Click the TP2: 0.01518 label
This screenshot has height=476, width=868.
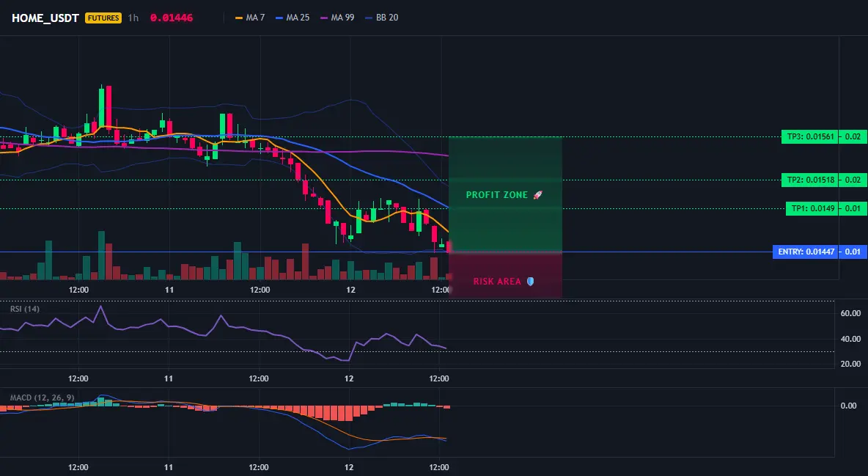809,180
